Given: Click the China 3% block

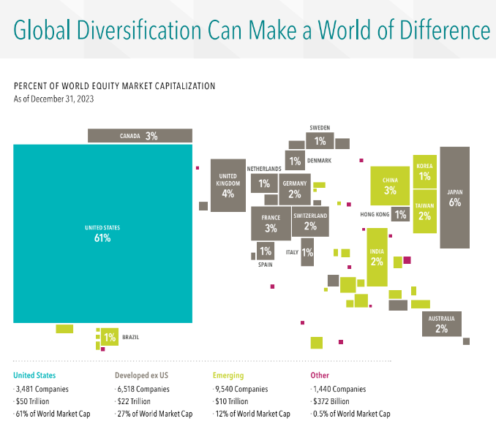Looking at the screenshot, I should [390, 186].
